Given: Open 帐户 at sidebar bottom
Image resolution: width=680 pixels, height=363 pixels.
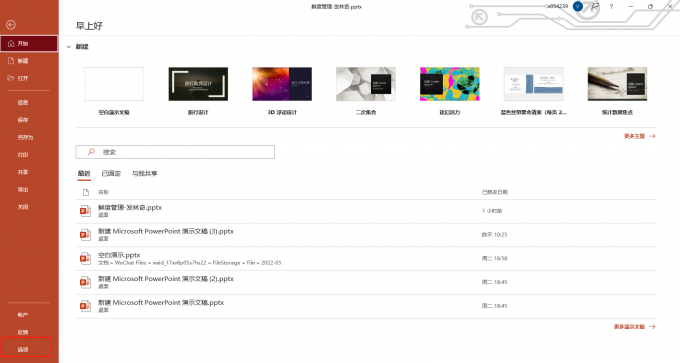Looking at the screenshot, I should coord(23,315).
